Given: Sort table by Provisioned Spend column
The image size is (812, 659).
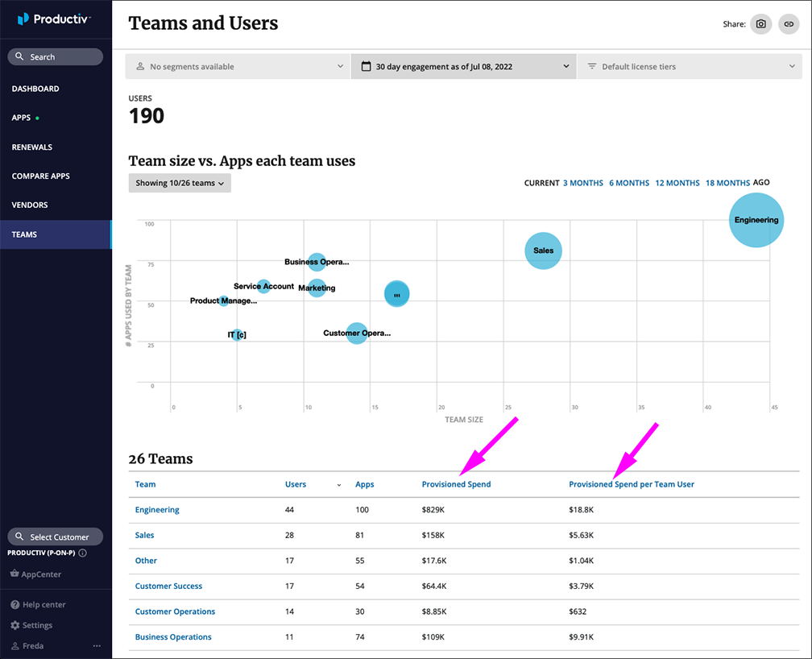Looking at the screenshot, I should 456,484.
